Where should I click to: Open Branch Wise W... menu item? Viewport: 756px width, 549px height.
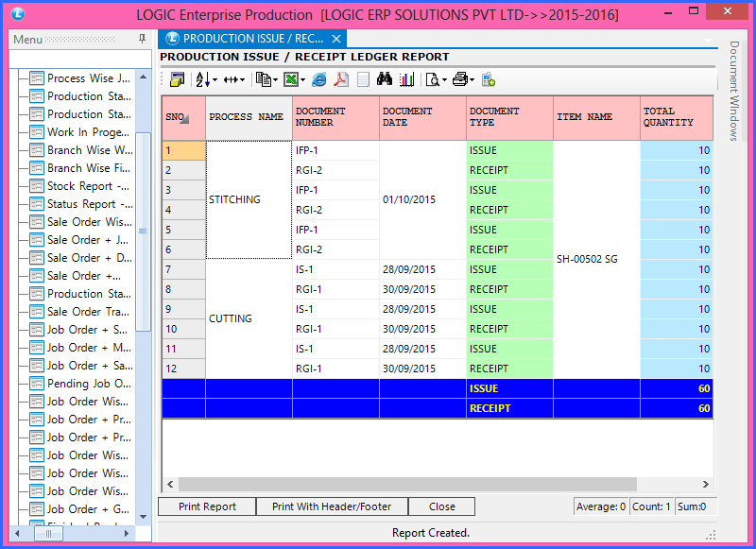click(81, 150)
